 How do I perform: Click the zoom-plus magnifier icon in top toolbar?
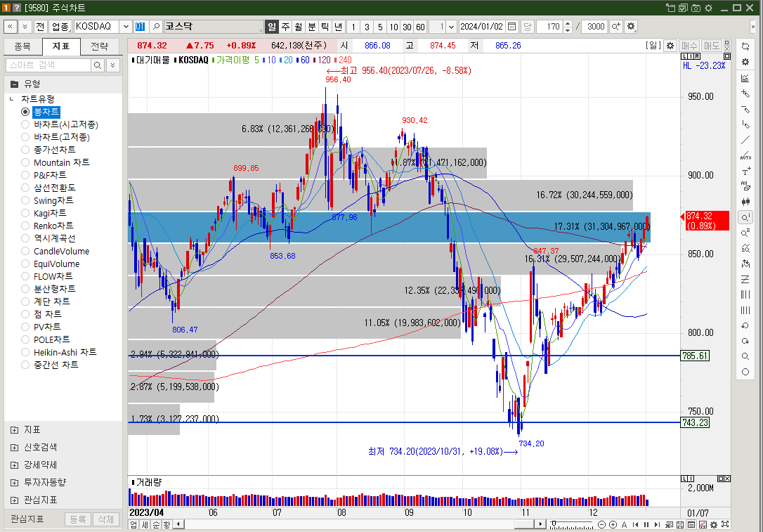[x=615, y=26]
